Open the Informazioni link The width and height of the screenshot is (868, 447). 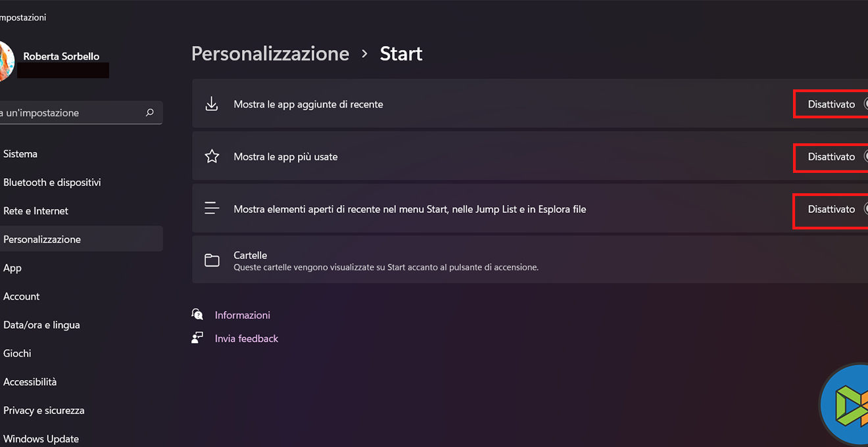pyautogui.click(x=242, y=315)
